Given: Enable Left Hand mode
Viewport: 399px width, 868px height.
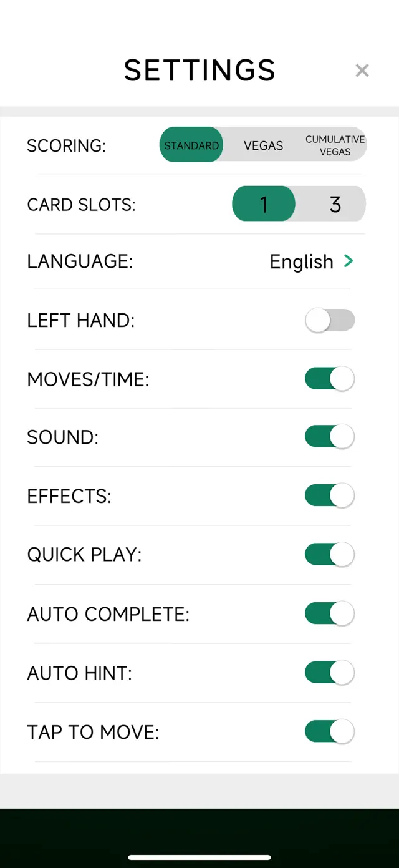Looking at the screenshot, I should click(330, 319).
